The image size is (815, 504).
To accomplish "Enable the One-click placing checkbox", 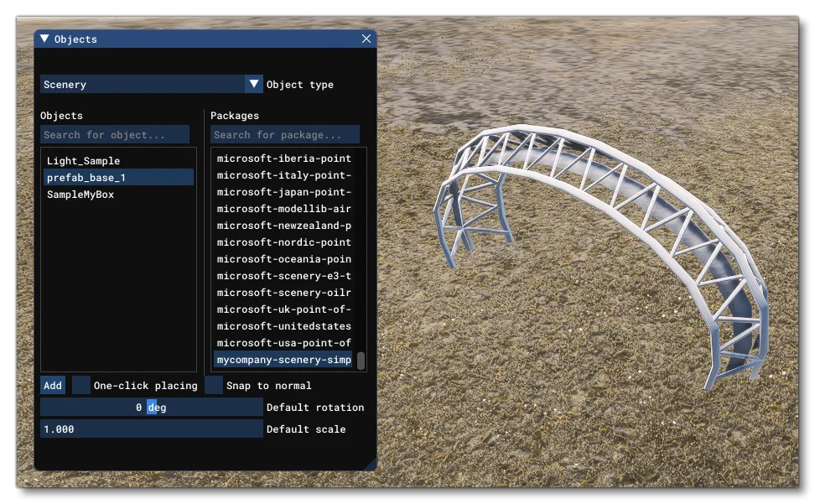I will coord(81,385).
